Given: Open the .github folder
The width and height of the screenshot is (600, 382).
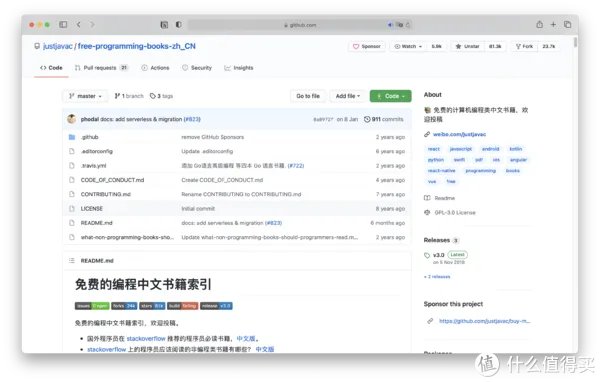Looking at the screenshot, I should point(90,137).
